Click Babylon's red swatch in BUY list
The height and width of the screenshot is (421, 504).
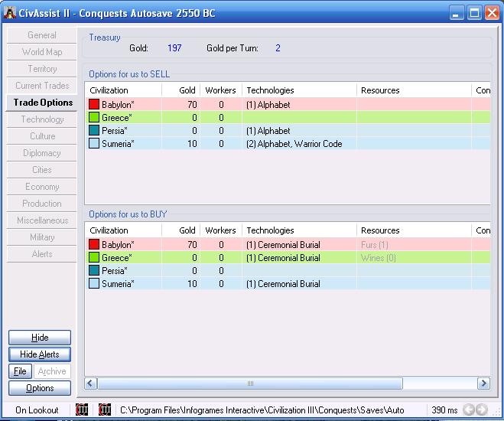point(94,244)
